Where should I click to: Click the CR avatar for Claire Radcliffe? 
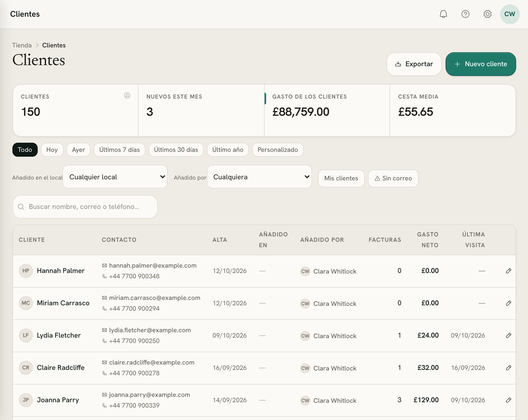click(26, 368)
